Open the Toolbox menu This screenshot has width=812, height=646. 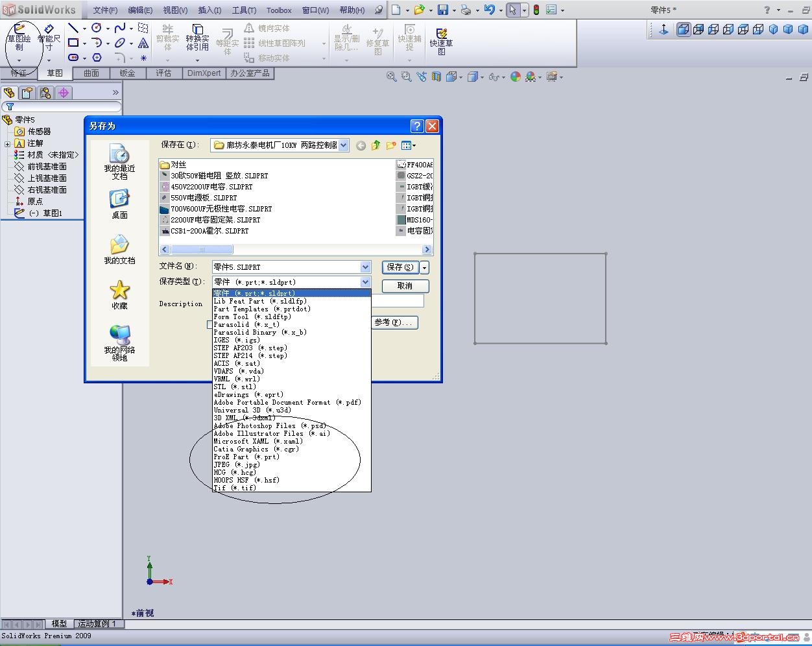point(279,10)
